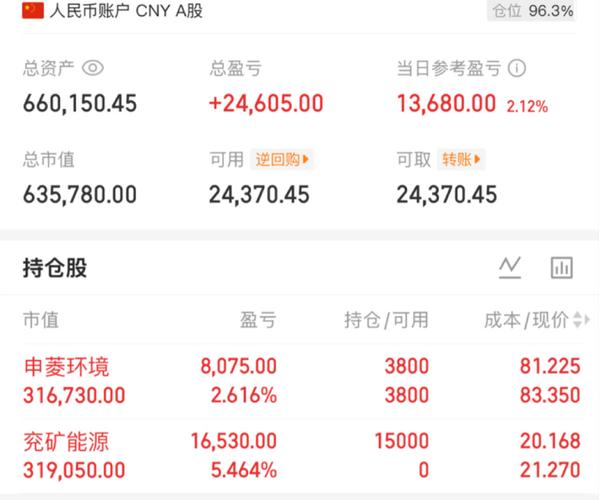599x500 pixels.
Task: Tap today's reference profit 13,680.00
Action: pos(446,104)
